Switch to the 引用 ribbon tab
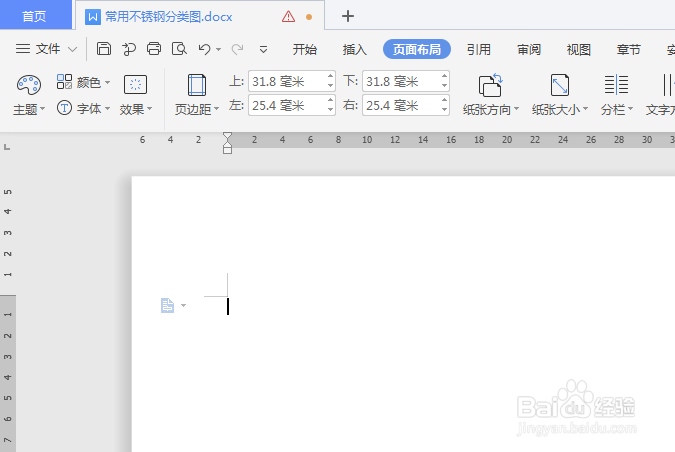 point(479,50)
